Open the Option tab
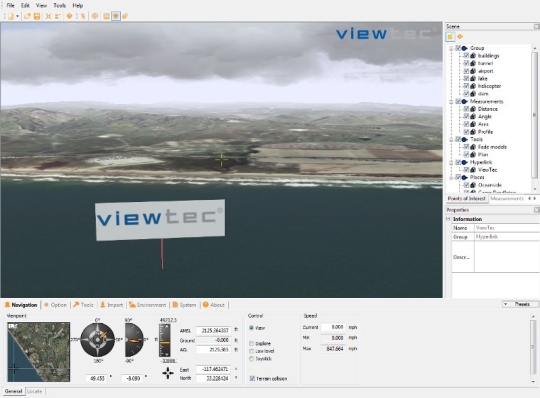Image resolution: width=540 pixels, height=398 pixels. (55, 305)
